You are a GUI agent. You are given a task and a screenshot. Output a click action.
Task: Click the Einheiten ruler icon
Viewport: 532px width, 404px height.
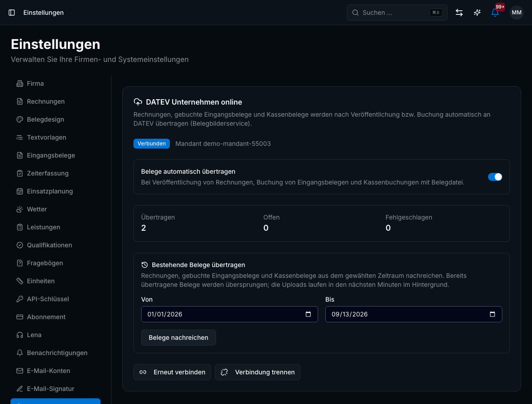20,281
